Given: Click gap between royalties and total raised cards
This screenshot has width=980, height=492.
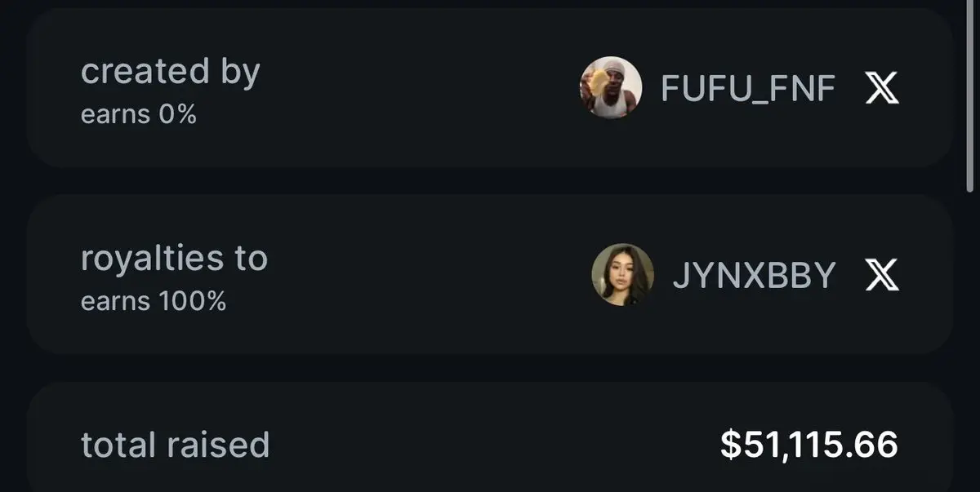Looking at the screenshot, I should pyautogui.click(x=490, y=368).
